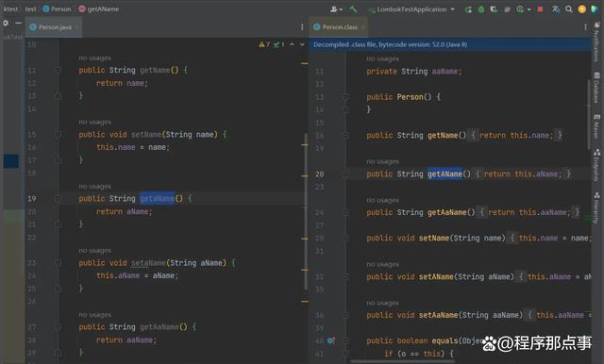Click the override gutter icon beside equals
The width and height of the screenshot is (604, 364).
coord(331,340)
